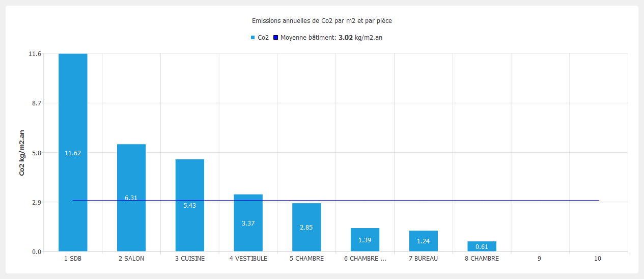The height and width of the screenshot is (279, 644).
Task: Click the 5.43 value label
Action: point(190,206)
